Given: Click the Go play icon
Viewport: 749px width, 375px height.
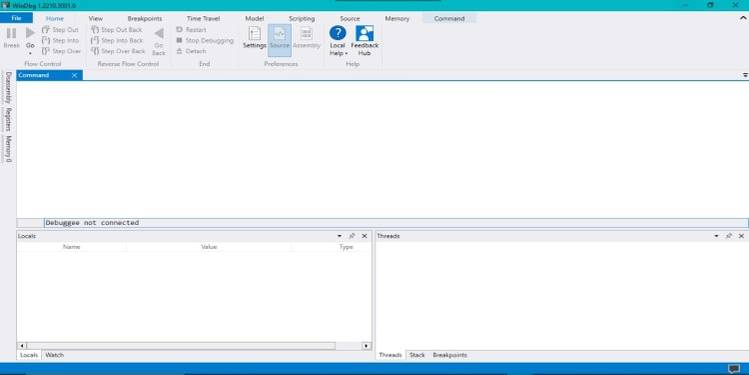Looking at the screenshot, I should [x=30, y=33].
